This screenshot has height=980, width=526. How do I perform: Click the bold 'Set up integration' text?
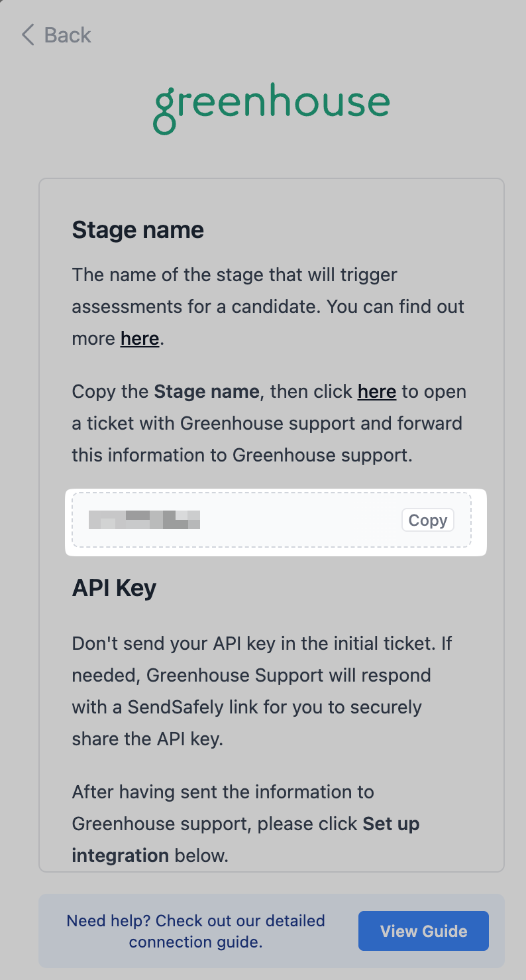pyautogui.click(x=246, y=839)
